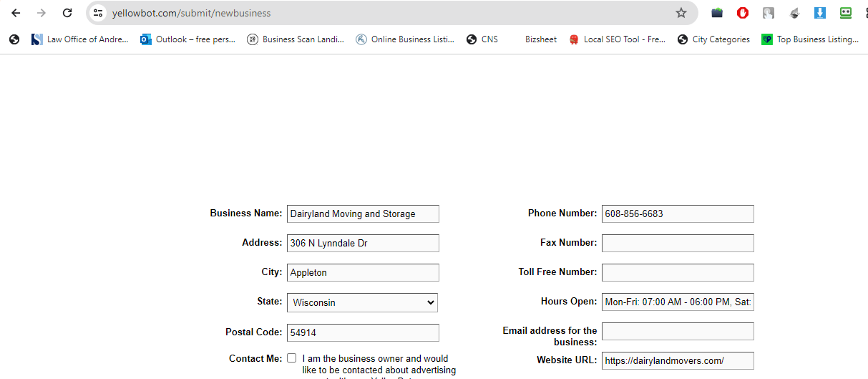Click the gray portrait extension icon
Image resolution: width=868 pixels, height=379 pixels.
click(769, 13)
